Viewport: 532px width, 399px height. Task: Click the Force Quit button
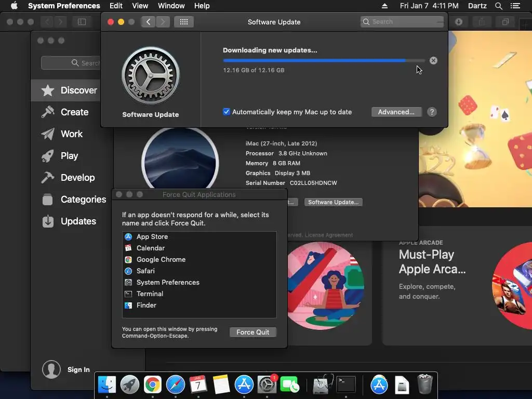pos(253,332)
